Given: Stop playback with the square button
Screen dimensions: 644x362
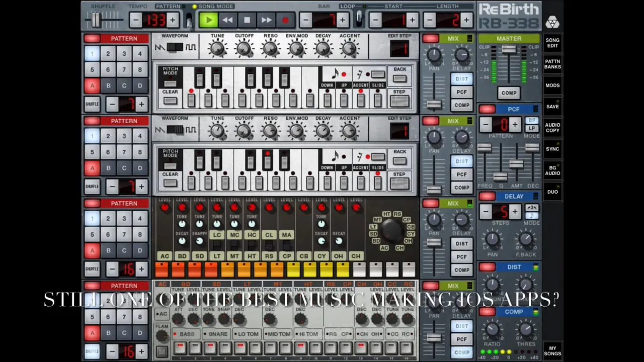Looking at the screenshot, I should pos(247,20).
